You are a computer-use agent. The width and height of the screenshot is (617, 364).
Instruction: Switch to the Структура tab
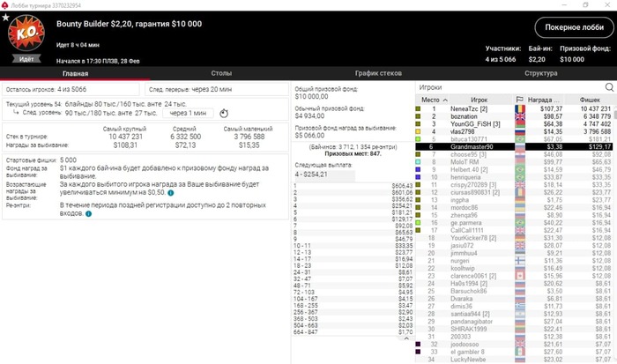click(540, 73)
